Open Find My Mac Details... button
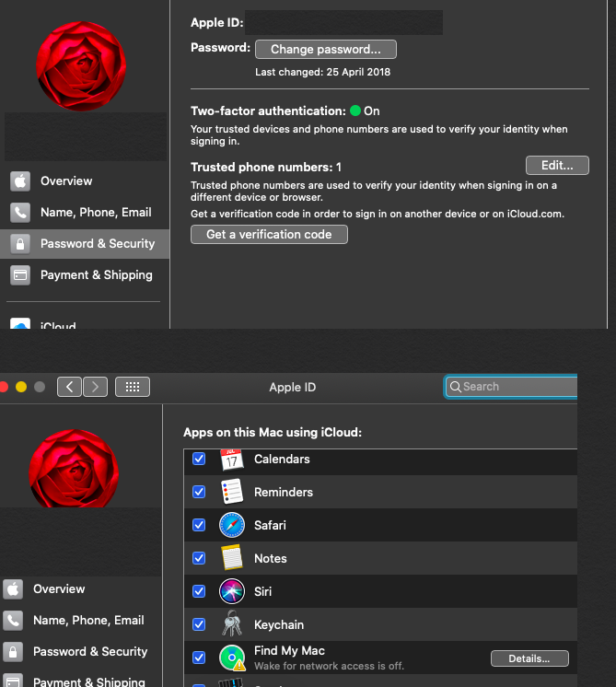Image resolution: width=616 pixels, height=687 pixels. point(529,658)
